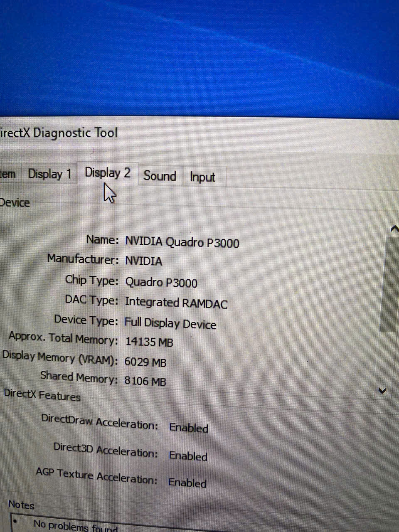Click the scroll up arrow in Device panel
Viewport: 399px width, 532px height.
tap(394, 229)
